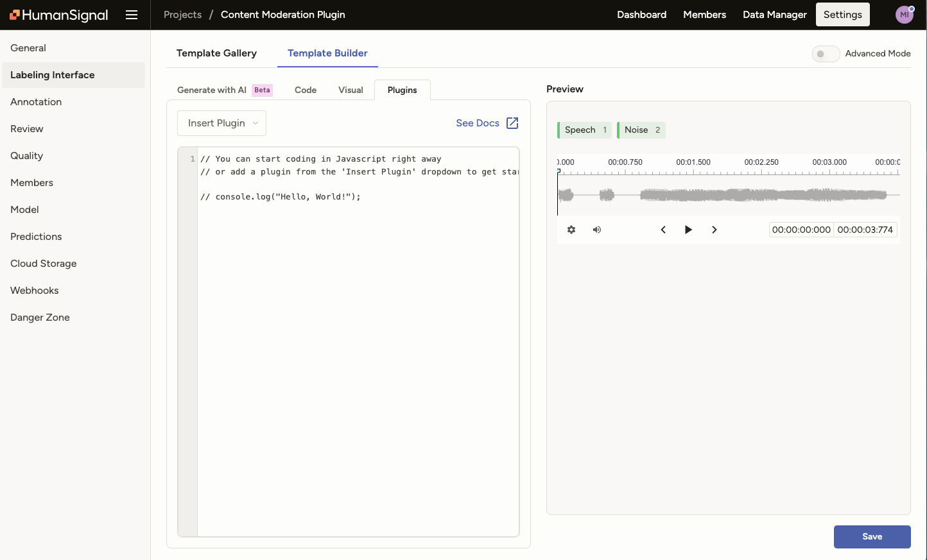Open Cloud Storage settings
Image resolution: width=927 pixels, height=560 pixels.
pyautogui.click(x=74, y=264)
